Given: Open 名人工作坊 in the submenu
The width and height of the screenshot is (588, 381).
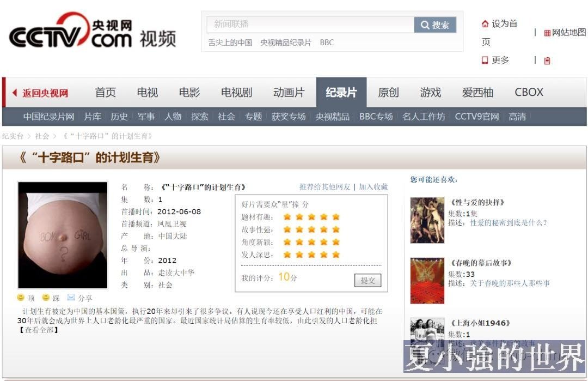Looking at the screenshot, I should pos(424,117).
